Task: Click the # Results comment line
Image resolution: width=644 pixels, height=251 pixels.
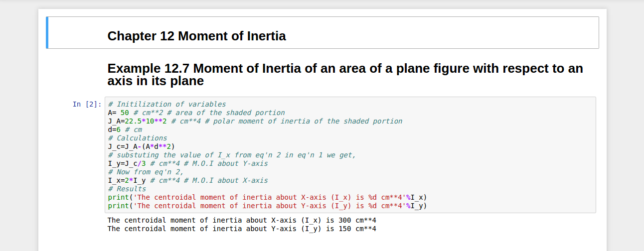Action: pos(127,189)
